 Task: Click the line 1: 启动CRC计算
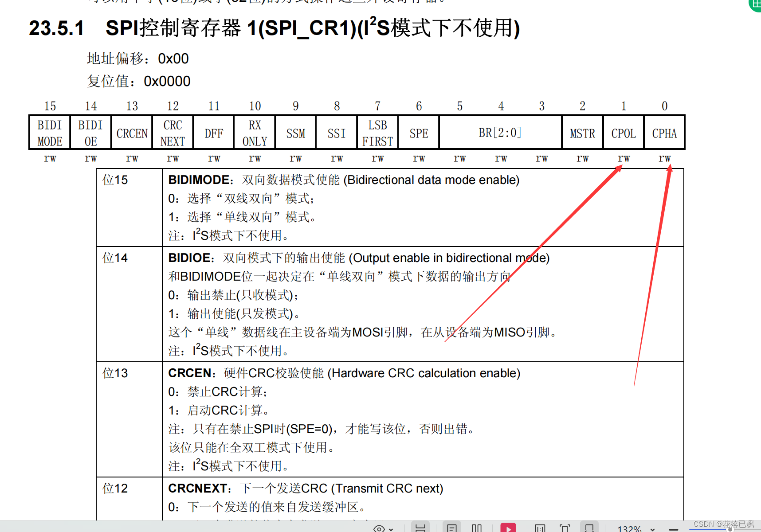pyautogui.click(x=219, y=410)
